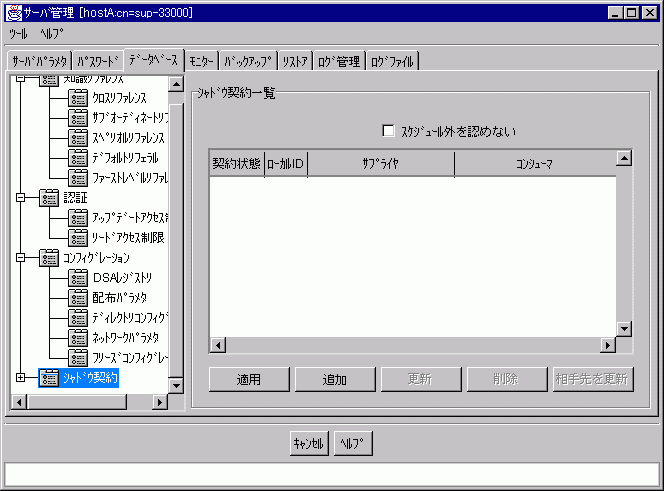
Task: Click the スペリオルリファレンス node icon
Action: (x=78, y=137)
